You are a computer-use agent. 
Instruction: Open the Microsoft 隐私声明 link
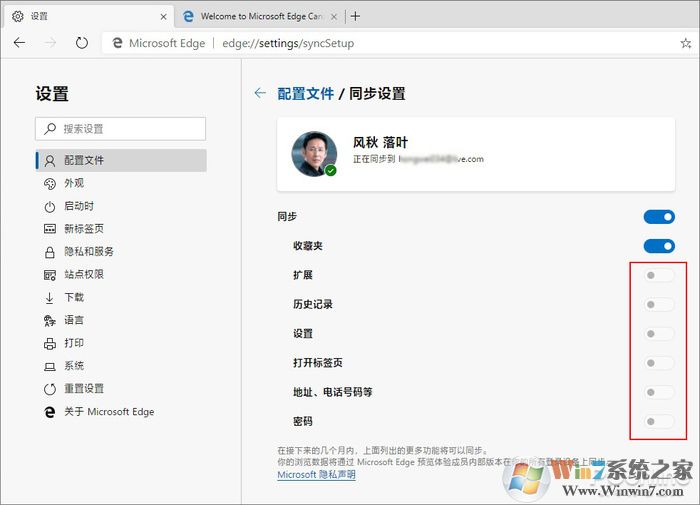tap(317, 475)
